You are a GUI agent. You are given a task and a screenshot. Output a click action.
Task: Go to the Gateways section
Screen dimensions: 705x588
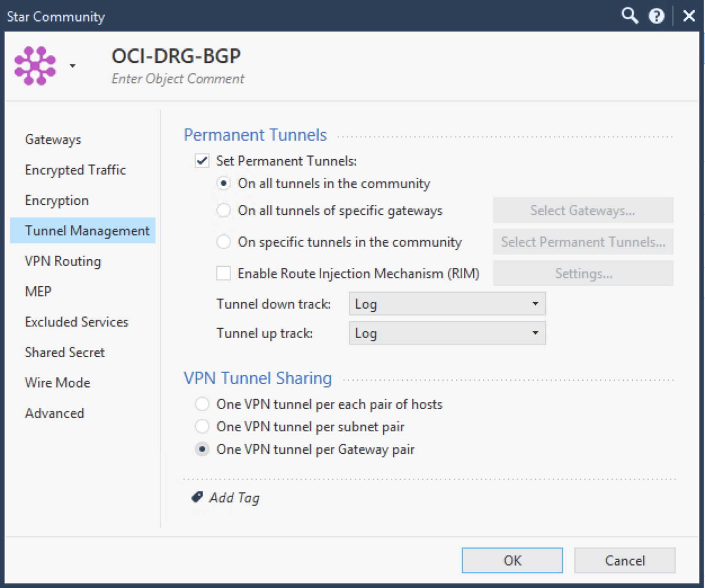[x=53, y=139]
